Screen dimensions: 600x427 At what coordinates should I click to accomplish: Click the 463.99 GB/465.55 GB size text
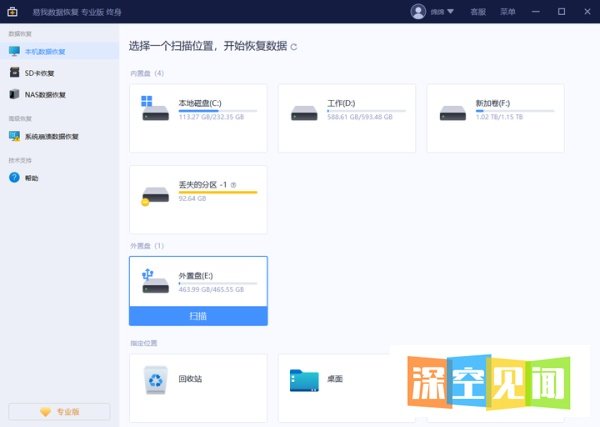[211, 290]
